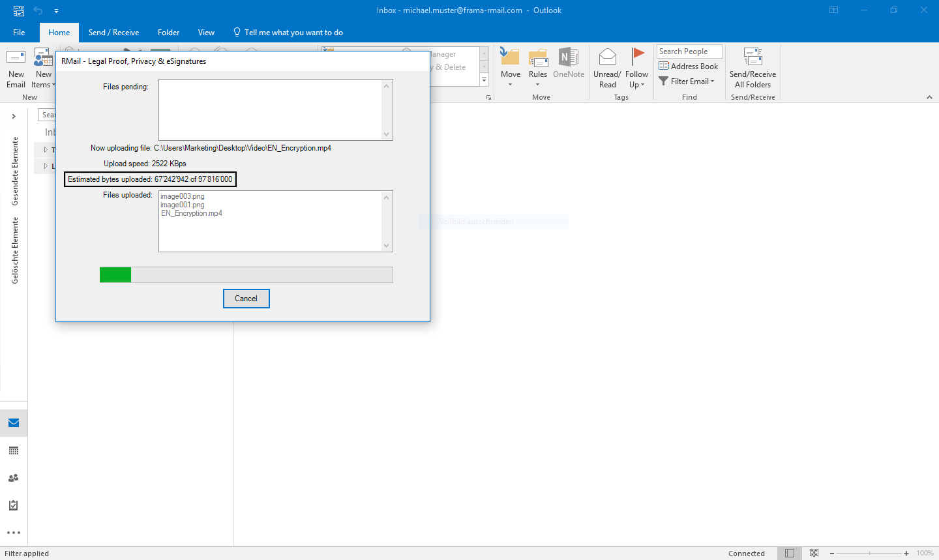
Task: Click the Files uploaded scrollbar up arrow
Action: [x=387, y=198]
